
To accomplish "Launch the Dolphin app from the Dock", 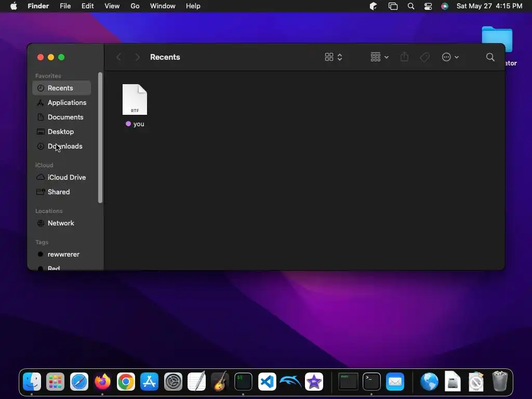I will pyautogui.click(x=290, y=382).
